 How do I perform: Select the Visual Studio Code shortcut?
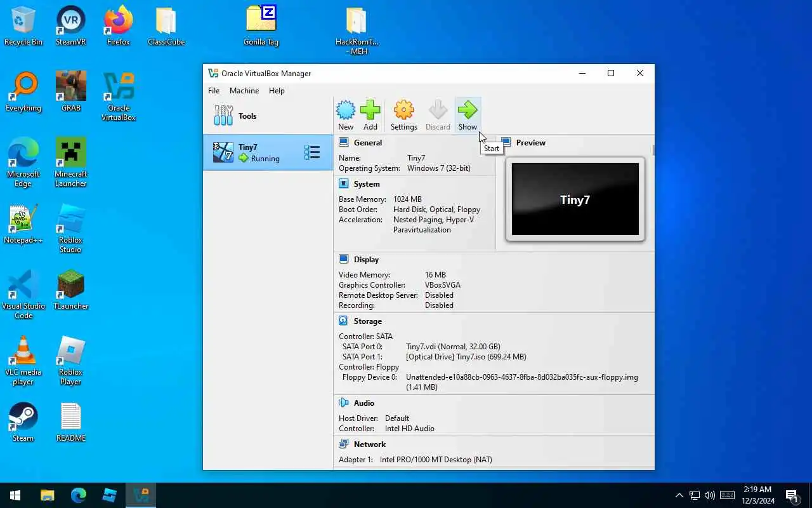(x=23, y=295)
